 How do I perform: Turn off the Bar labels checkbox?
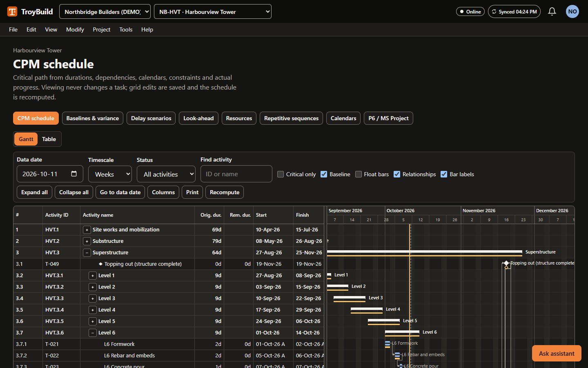(x=444, y=174)
